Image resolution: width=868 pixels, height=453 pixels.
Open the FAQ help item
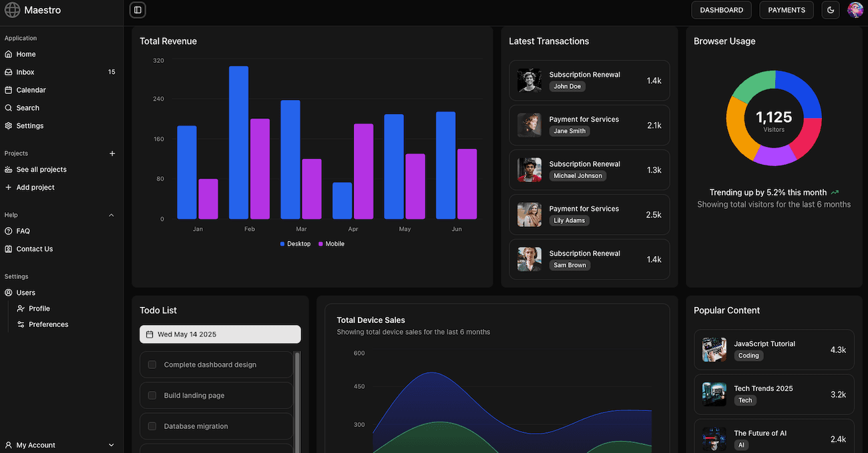coord(23,231)
